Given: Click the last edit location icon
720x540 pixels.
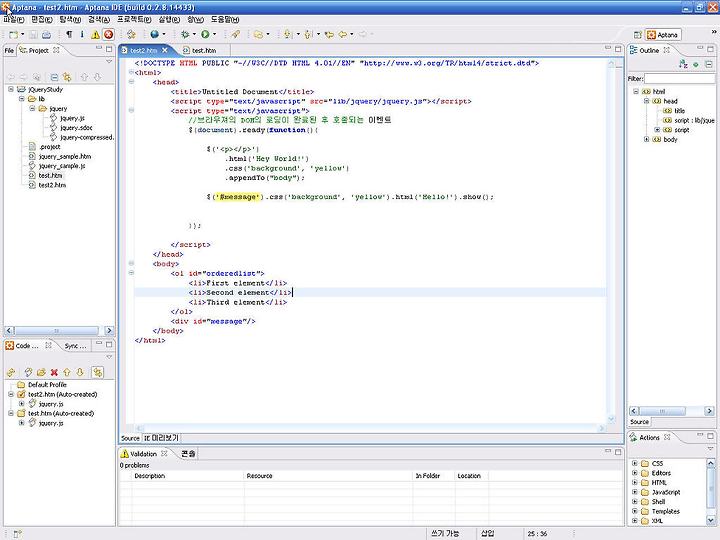Looking at the screenshot, I should (329, 34).
